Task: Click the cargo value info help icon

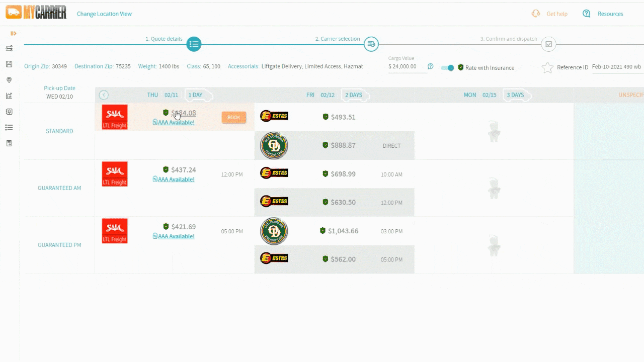Action: pyautogui.click(x=431, y=66)
